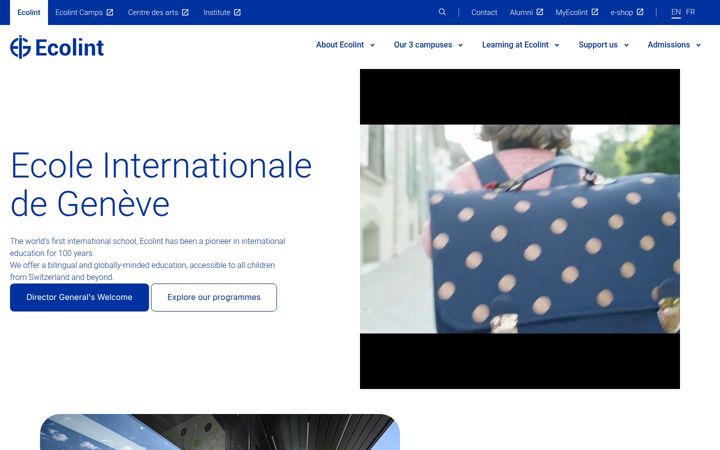Open the Admissions menu
Screen dimensions: 720x450
click(x=669, y=45)
